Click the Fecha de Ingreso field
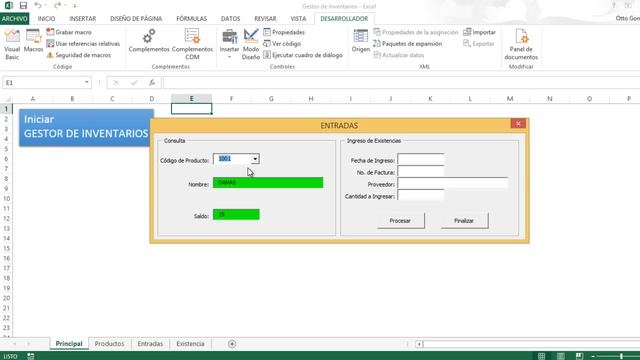This screenshot has width=640, height=360. coord(421,160)
